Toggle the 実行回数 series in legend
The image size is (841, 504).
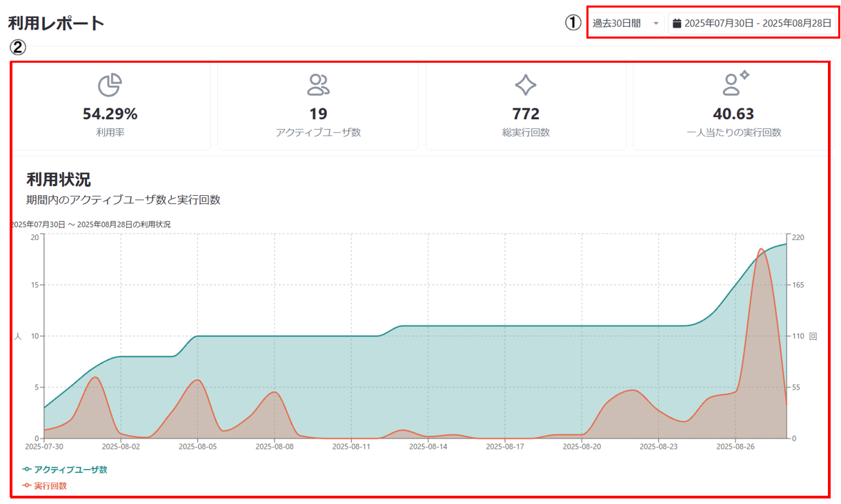[50, 486]
